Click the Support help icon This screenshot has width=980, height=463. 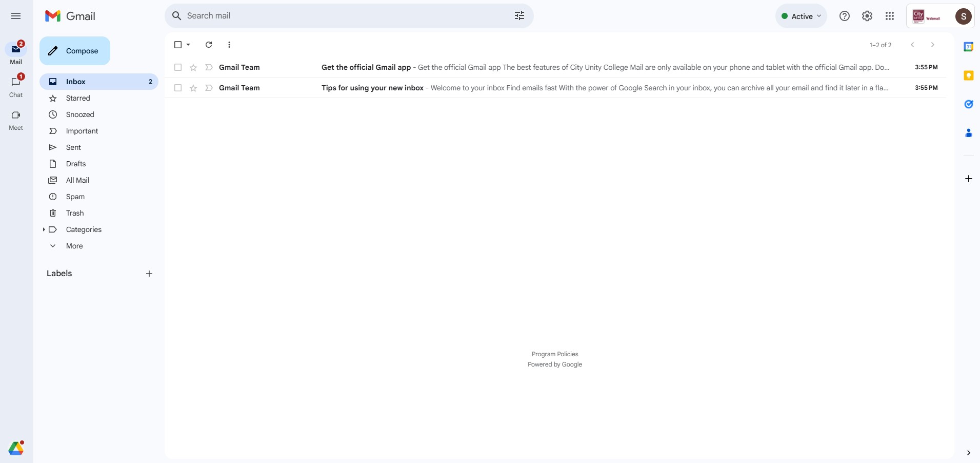[845, 16]
